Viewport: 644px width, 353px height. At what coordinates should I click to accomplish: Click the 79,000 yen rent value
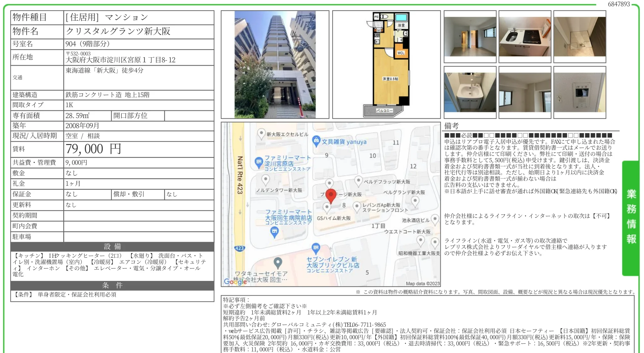[93, 149]
